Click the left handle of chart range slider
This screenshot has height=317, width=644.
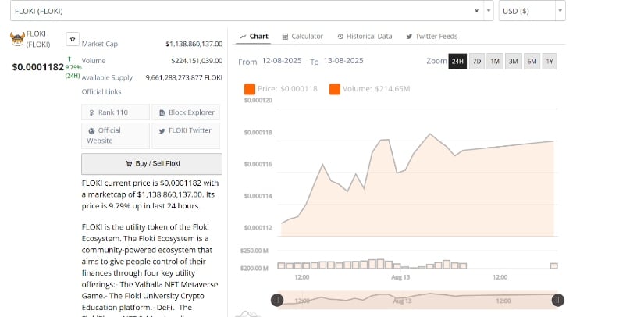pyautogui.click(x=276, y=300)
